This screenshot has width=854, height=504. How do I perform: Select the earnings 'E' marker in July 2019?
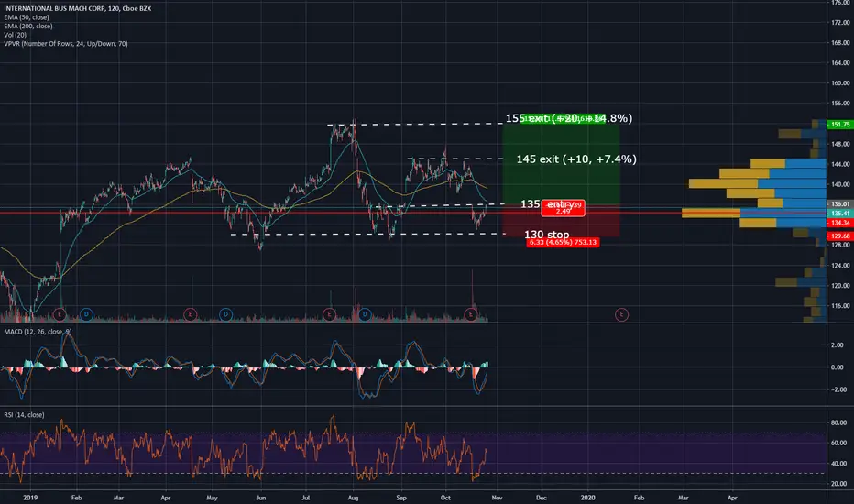coord(328,314)
